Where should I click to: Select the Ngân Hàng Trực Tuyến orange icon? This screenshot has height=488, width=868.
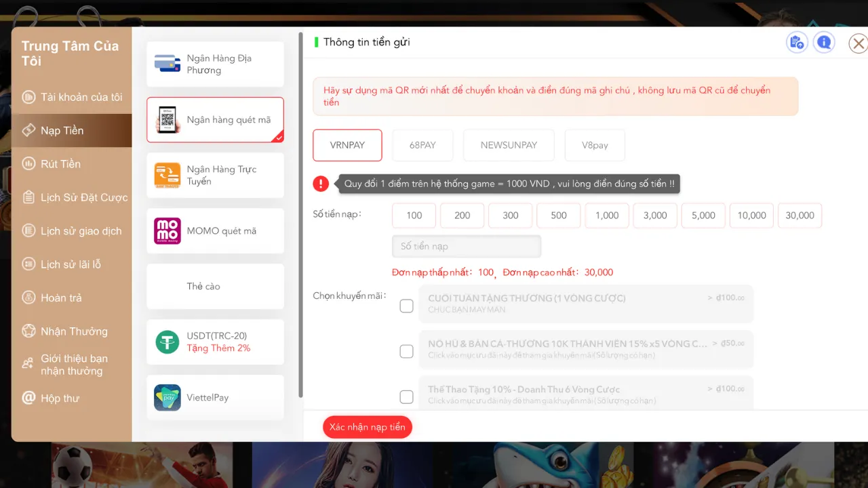click(x=167, y=176)
